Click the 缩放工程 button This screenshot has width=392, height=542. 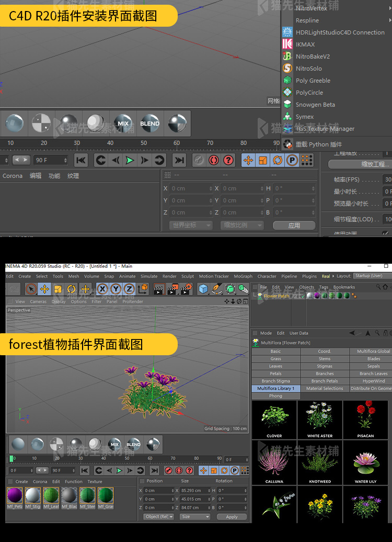[x=360, y=164]
